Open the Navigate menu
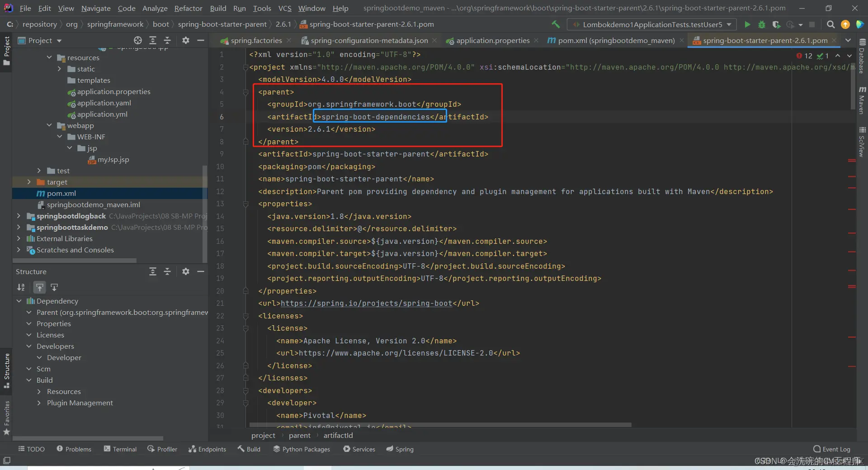Image resolution: width=868 pixels, height=470 pixels. tap(96, 8)
